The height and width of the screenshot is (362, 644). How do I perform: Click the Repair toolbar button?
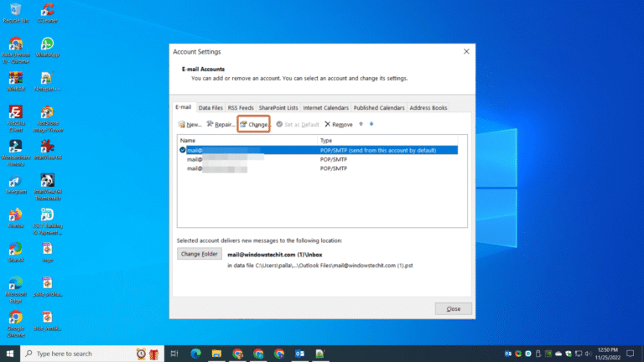[x=221, y=124]
